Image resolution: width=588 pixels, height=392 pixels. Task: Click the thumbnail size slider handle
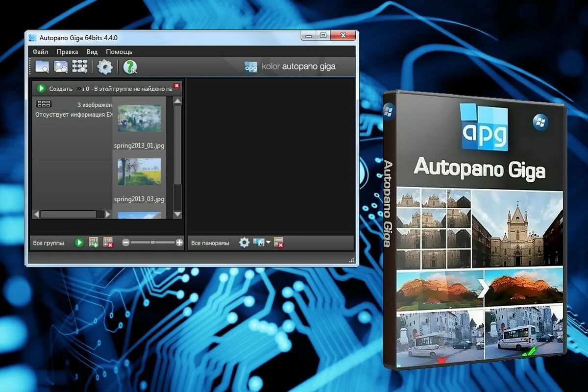[153, 243]
